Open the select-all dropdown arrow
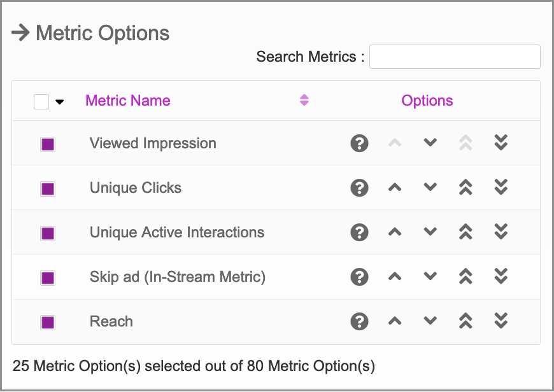 60,102
